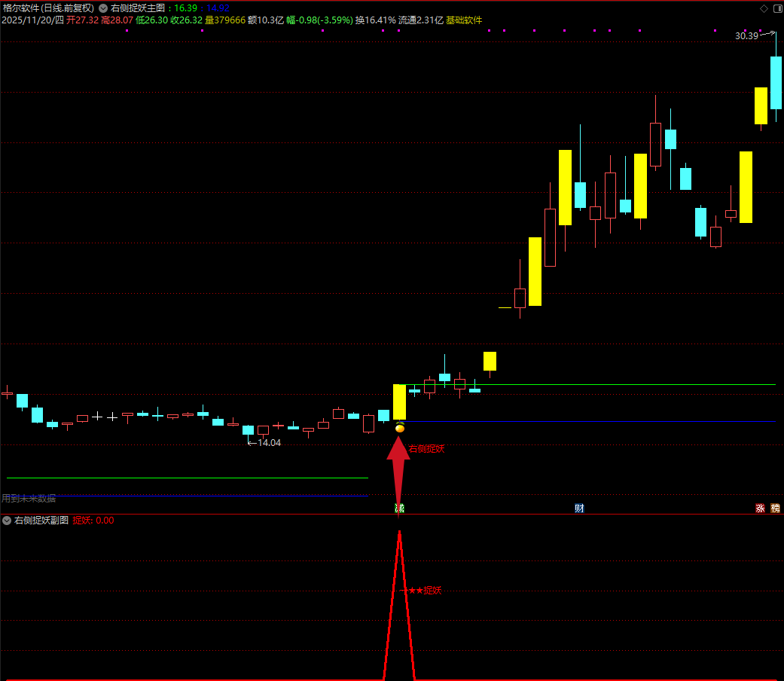Click the red 右侧捉妖 text beside arrow
The width and height of the screenshot is (784, 681).
tap(426, 449)
